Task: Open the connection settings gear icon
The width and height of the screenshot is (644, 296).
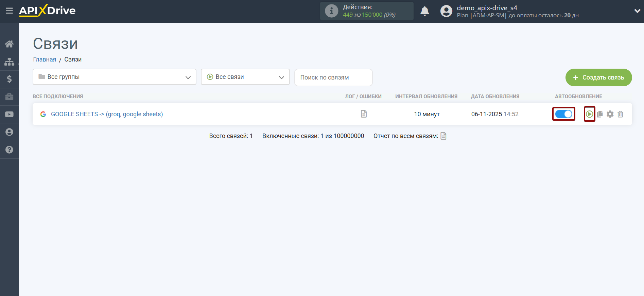Action: point(610,114)
